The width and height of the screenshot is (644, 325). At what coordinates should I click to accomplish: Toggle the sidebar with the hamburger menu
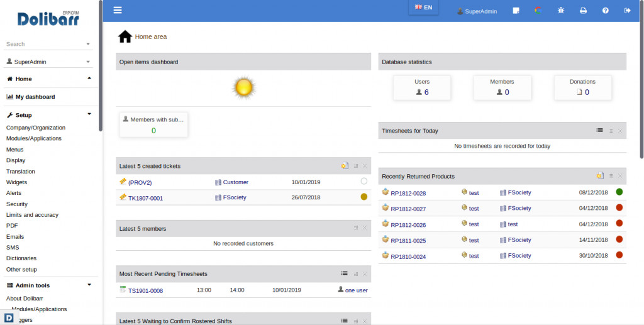click(x=118, y=11)
